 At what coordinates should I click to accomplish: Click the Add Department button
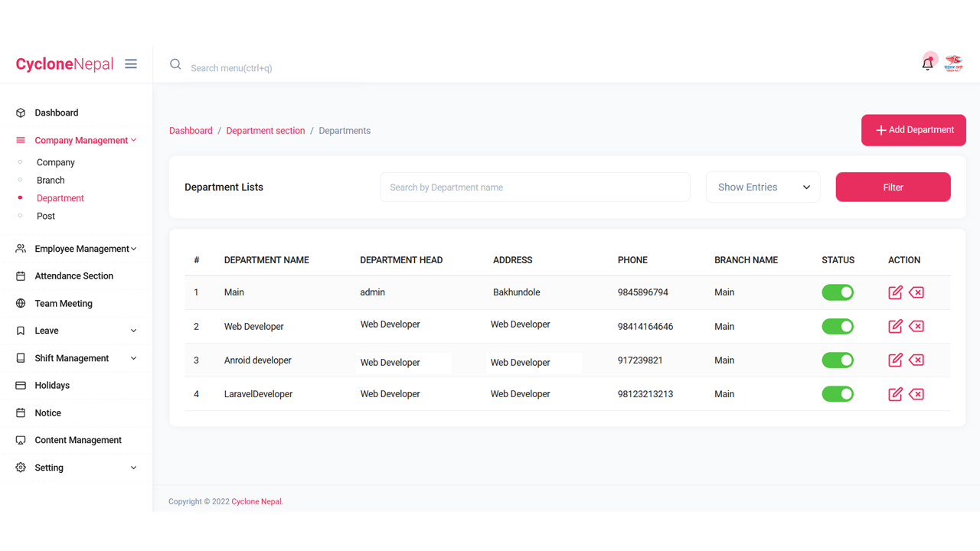pos(913,130)
